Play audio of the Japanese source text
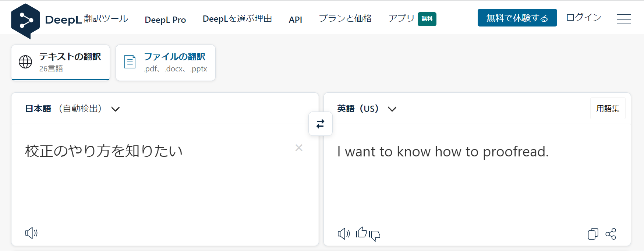644x251 pixels. tap(31, 233)
